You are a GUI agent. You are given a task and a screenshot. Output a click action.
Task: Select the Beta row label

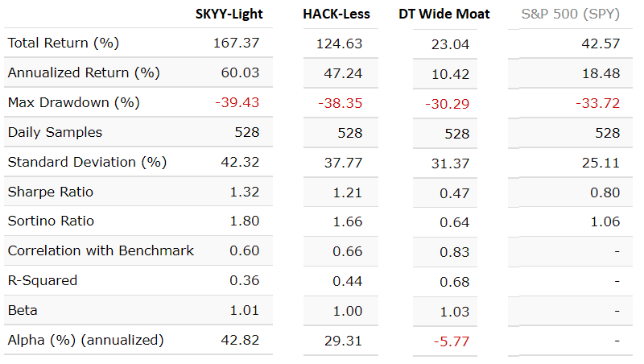pyautogui.click(x=23, y=310)
